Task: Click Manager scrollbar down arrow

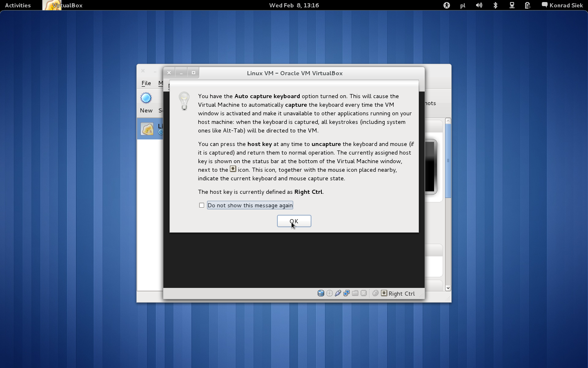Action: (448, 288)
